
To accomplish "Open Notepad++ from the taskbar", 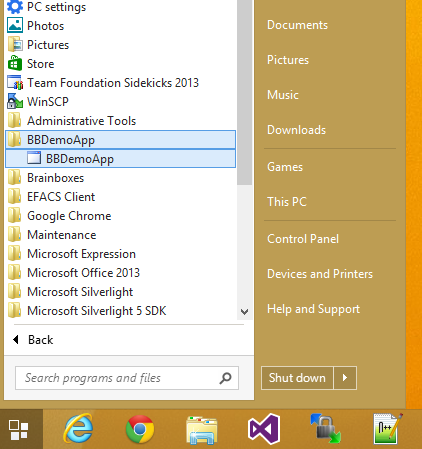I will point(387,429).
